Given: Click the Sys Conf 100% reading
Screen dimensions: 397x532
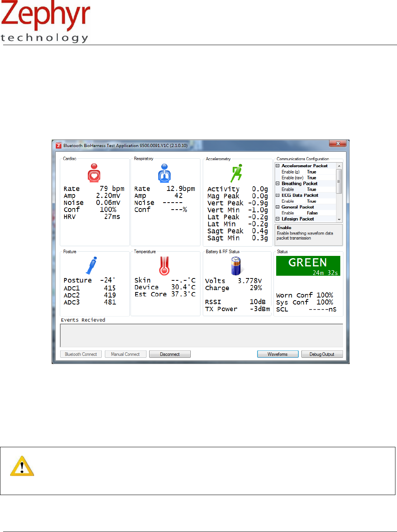Looking at the screenshot, I should [x=305, y=302].
